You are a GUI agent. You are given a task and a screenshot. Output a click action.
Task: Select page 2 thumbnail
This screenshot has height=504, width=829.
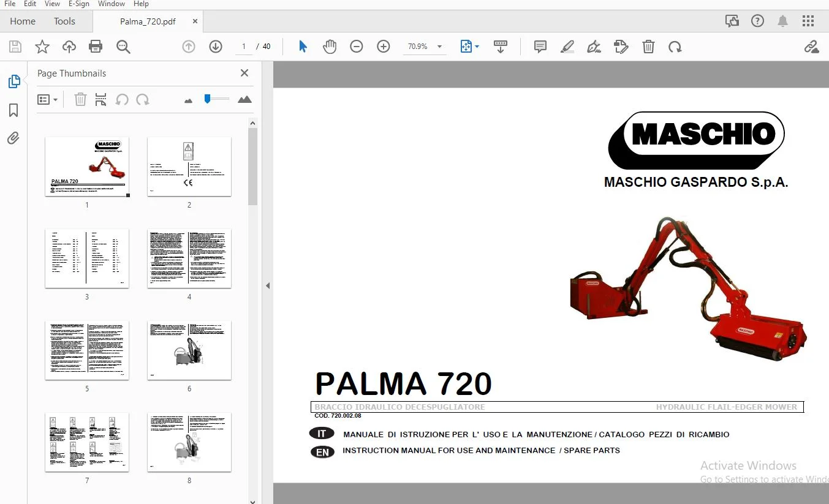tap(189, 166)
